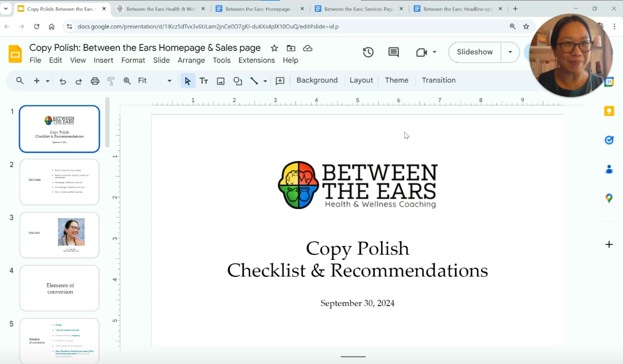Click the Background button
This screenshot has height=364, width=623.
click(317, 80)
